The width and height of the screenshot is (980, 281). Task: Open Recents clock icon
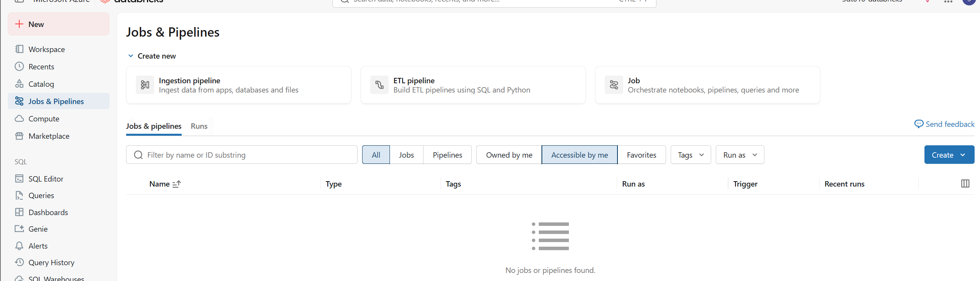[19, 66]
